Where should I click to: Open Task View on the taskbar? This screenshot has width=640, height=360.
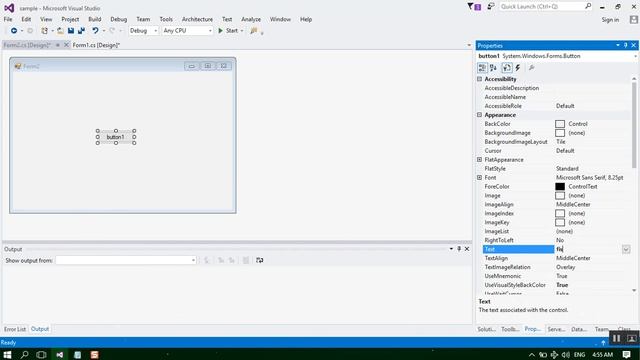(x=41, y=354)
